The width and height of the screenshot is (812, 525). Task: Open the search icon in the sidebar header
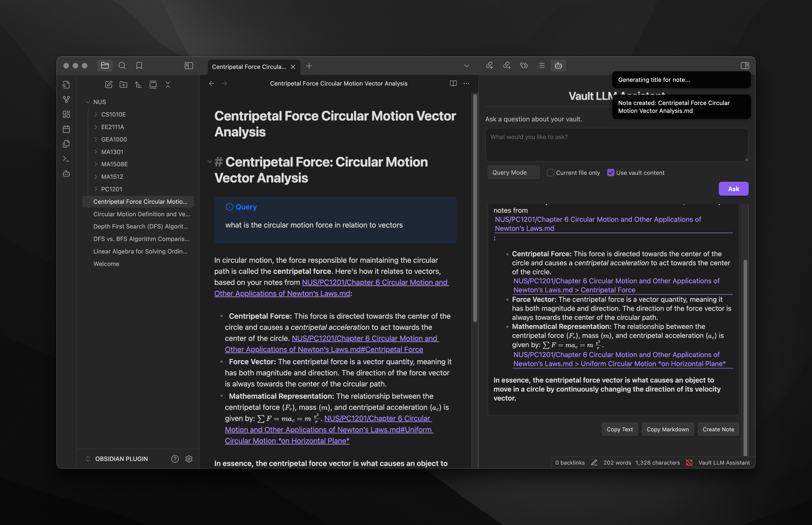(x=122, y=66)
